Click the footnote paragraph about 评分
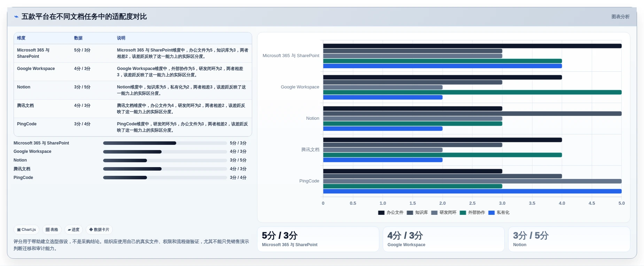644x266 pixels. pyautogui.click(x=131, y=245)
